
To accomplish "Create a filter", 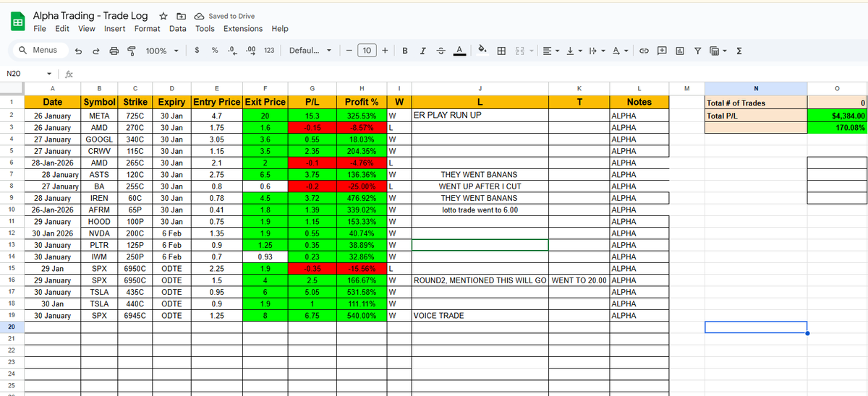I will pyautogui.click(x=698, y=51).
